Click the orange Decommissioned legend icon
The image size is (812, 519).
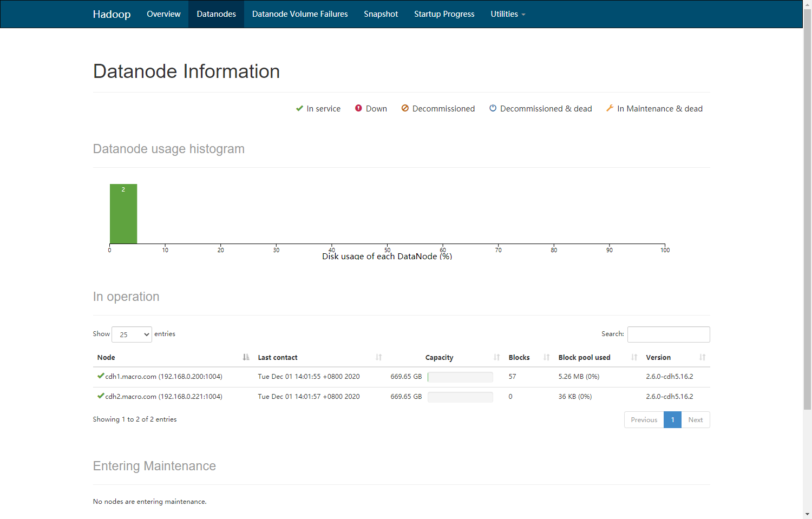pos(405,108)
